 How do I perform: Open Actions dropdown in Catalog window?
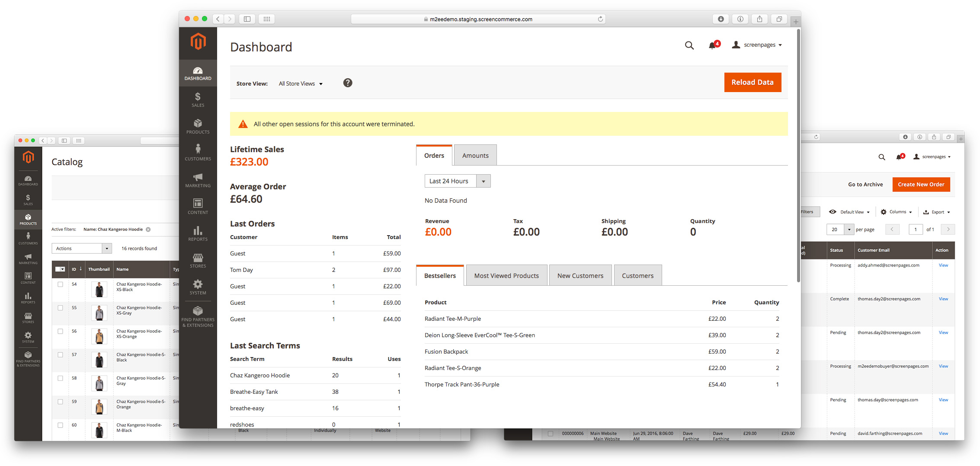[82, 249]
